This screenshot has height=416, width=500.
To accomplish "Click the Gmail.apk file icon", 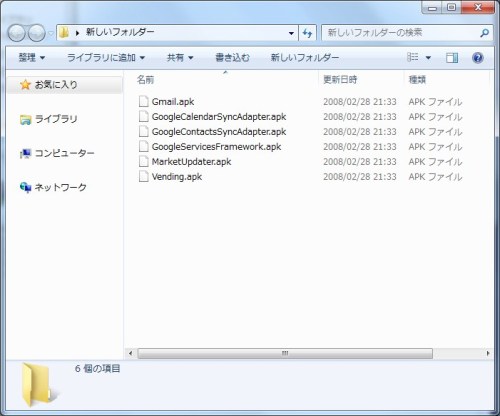I will (x=143, y=101).
